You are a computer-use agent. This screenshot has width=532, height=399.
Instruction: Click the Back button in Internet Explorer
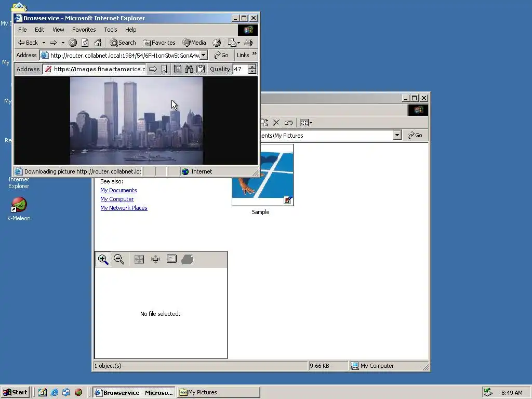28,43
